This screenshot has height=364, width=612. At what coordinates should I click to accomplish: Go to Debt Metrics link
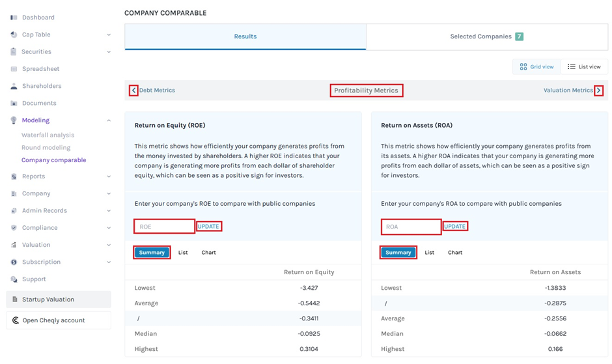coord(157,91)
